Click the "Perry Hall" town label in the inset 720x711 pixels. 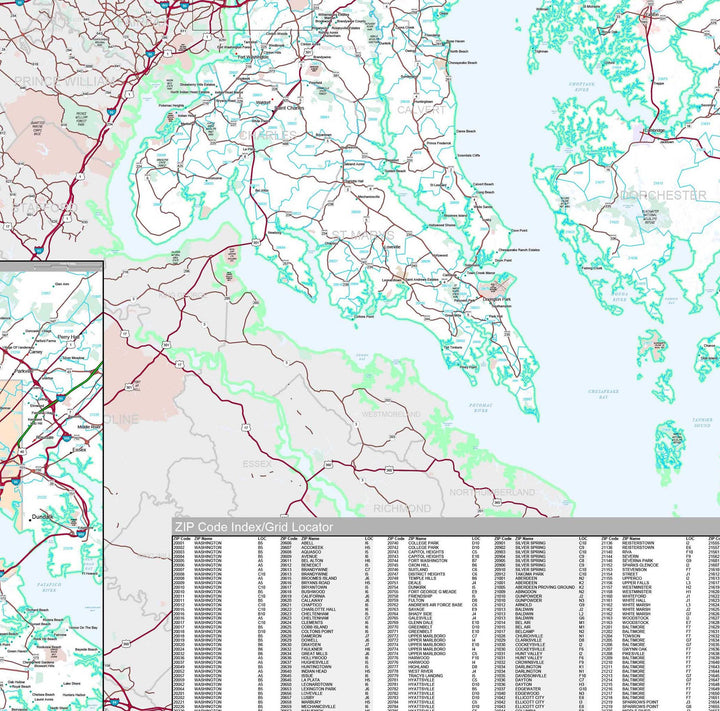pos(68,337)
